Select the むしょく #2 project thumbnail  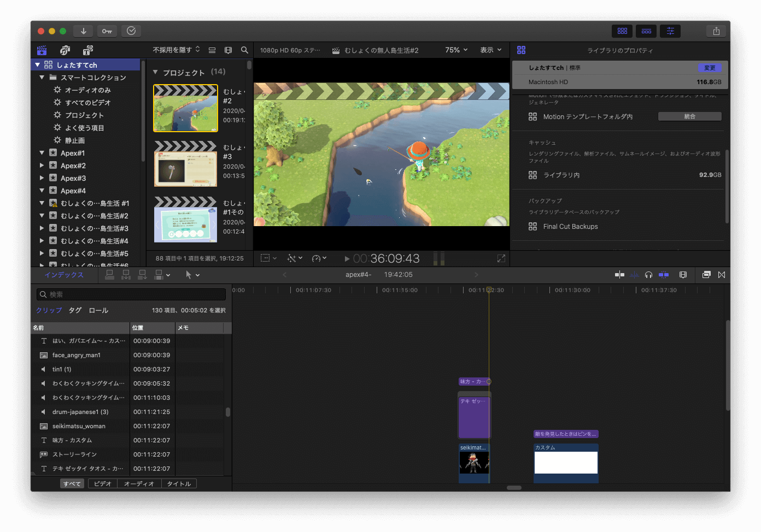[185, 108]
